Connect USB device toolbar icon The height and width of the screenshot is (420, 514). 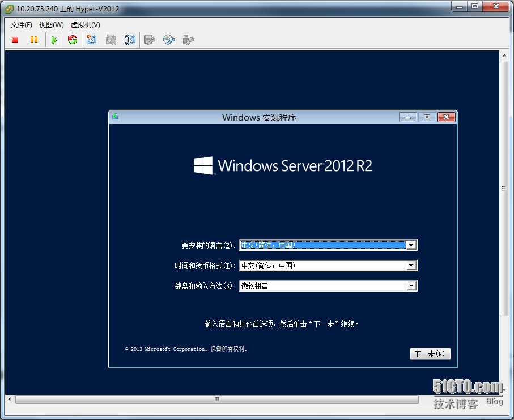[x=188, y=40]
